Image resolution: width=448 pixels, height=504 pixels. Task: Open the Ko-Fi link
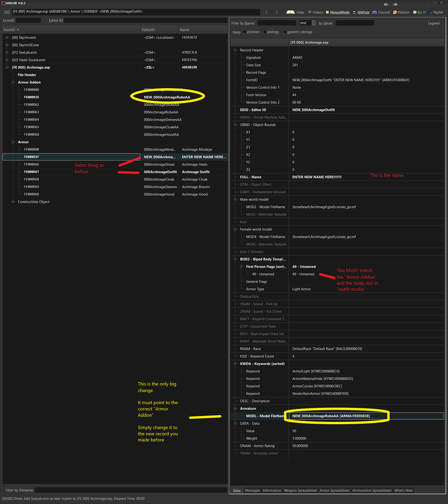[x=420, y=12]
